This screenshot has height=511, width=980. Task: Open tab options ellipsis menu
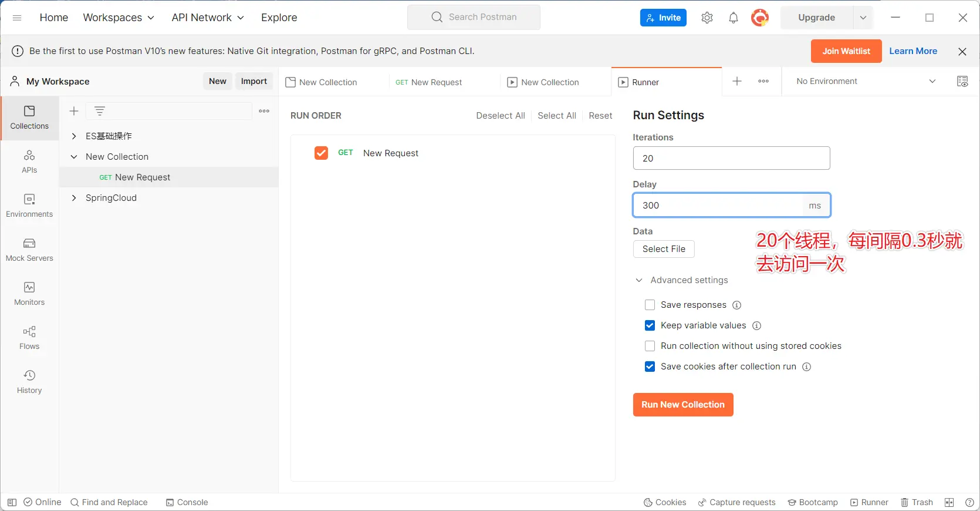pos(763,81)
